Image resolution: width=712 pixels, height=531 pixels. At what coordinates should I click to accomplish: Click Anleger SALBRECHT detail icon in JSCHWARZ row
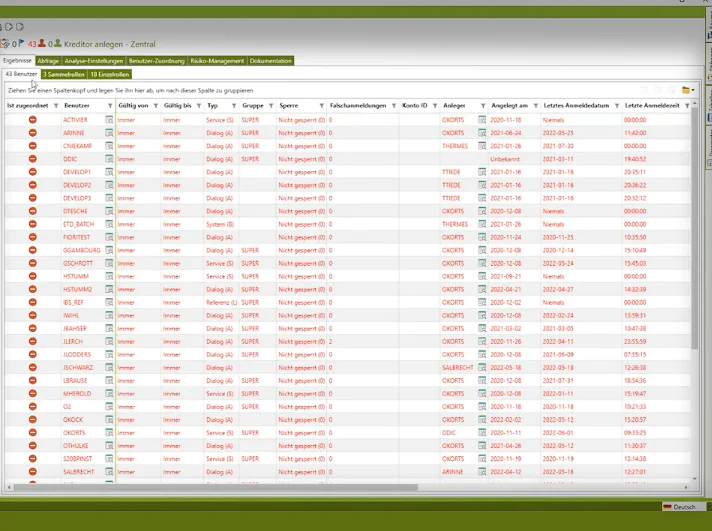pos(482,367)
